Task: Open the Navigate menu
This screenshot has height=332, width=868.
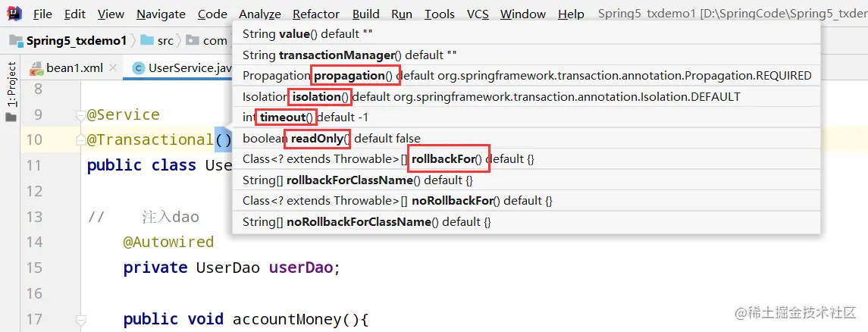Action: pyautogui.click(x=161, y=14)
